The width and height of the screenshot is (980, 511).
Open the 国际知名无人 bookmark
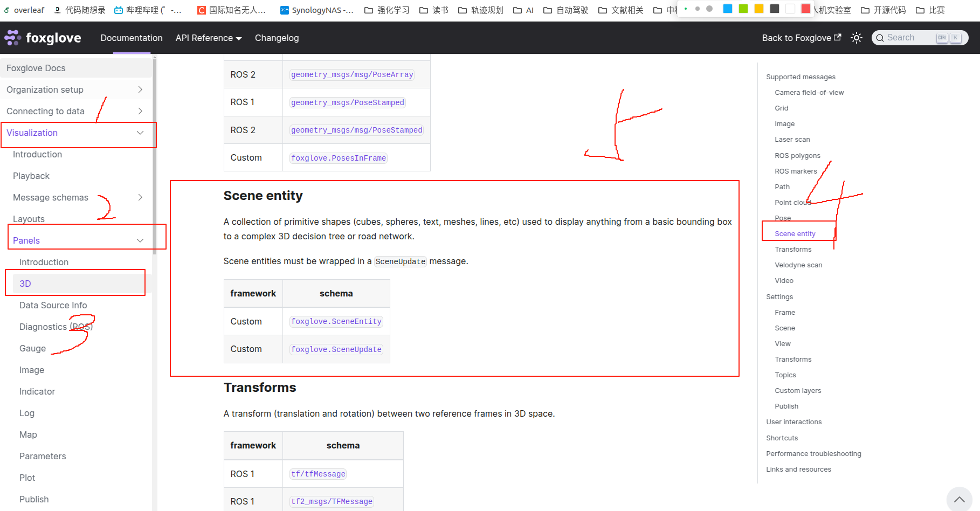point(232,10)
